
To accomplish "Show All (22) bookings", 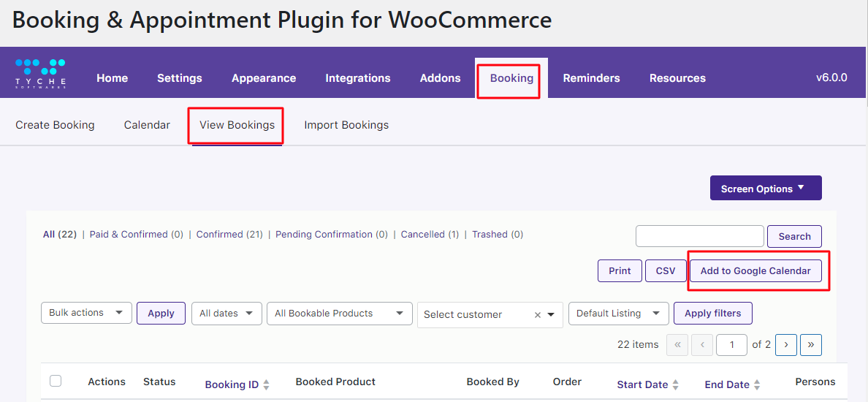I will tap(60, 234).
